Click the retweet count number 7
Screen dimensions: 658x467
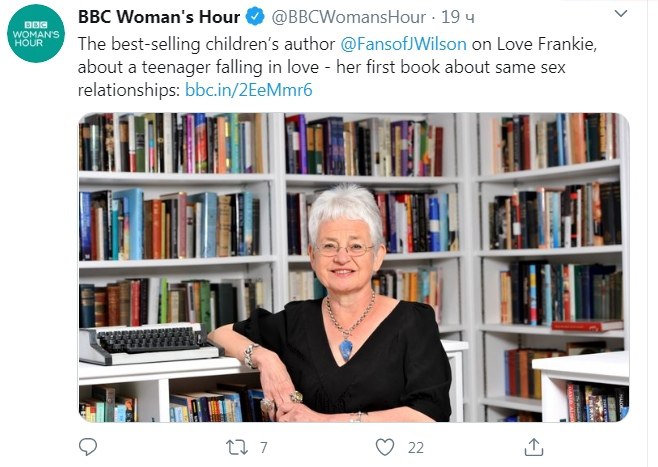tap(264, 448)
